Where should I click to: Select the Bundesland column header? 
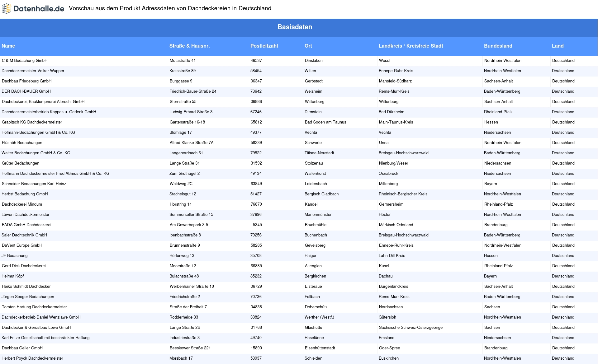click(x=498, y=46)
